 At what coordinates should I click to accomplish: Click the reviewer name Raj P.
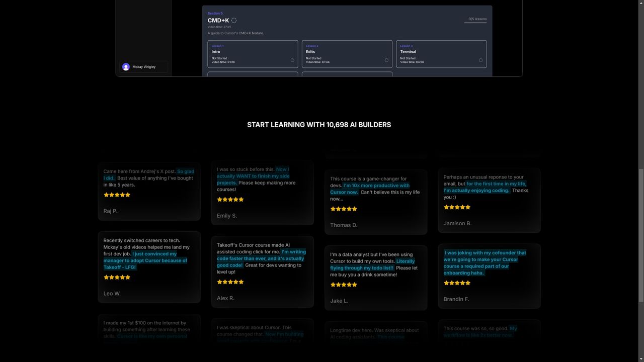coord(110,211)
